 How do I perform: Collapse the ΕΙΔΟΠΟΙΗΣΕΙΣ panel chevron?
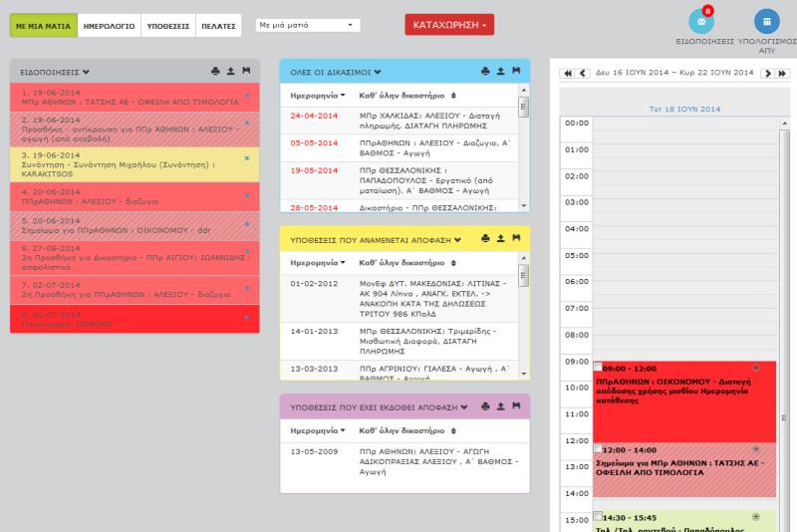pos(86,72)
